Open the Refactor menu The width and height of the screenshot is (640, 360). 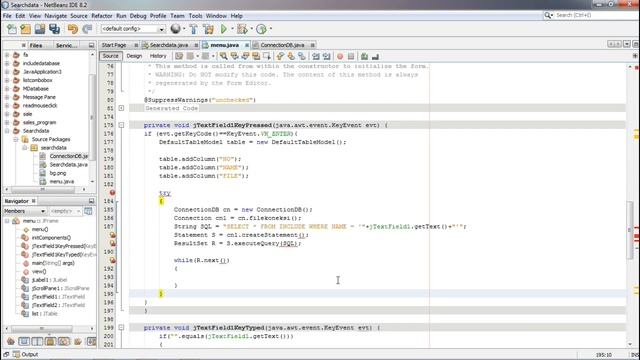(x=102, y=16)
